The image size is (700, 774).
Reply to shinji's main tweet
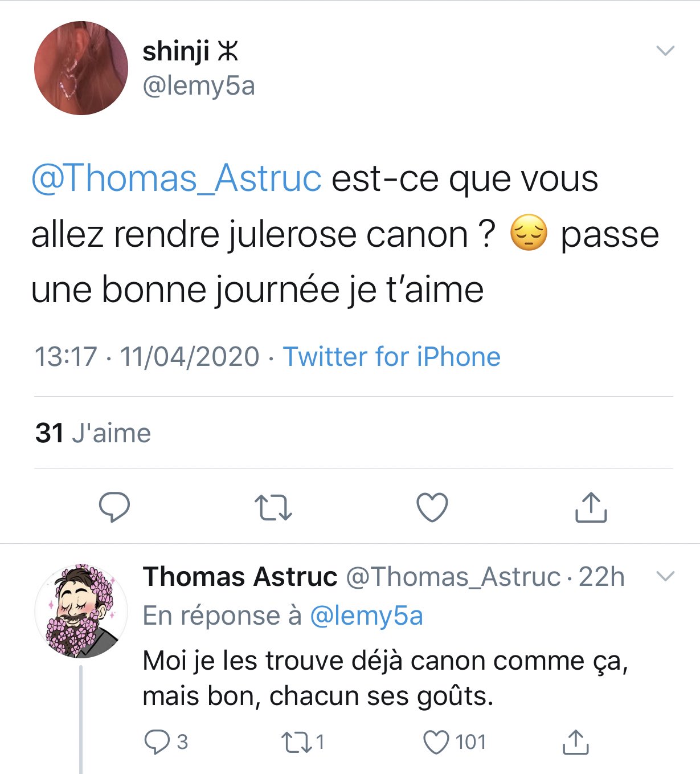pos(114,507)
